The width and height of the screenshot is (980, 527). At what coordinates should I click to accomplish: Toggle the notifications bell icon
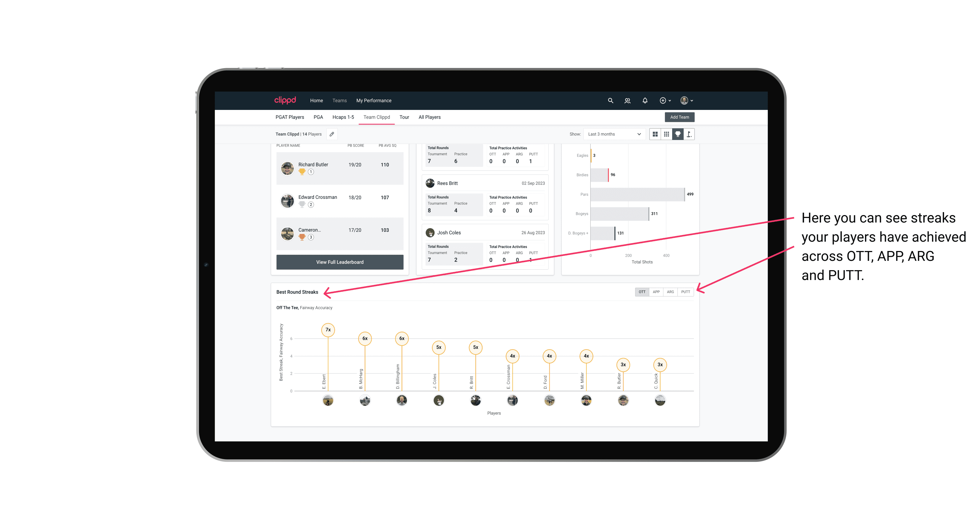[644, 100]
